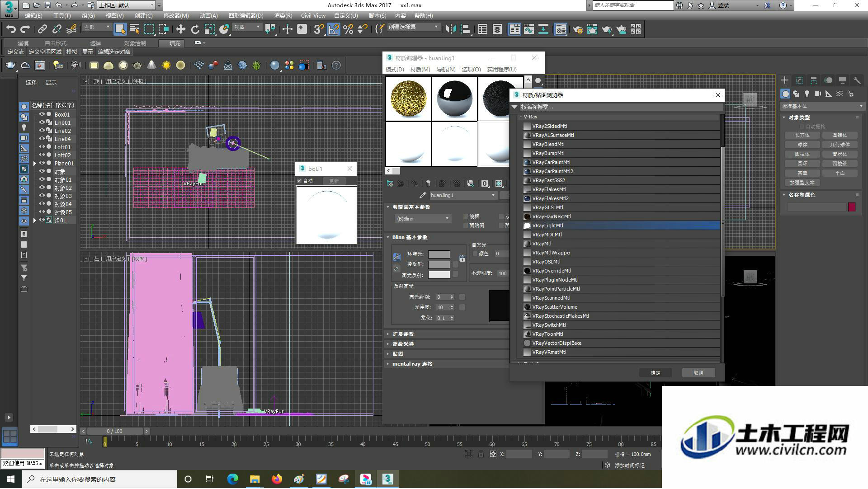Open the Modify tab in command panel
The image size is (868, 489).
[x=799, y=80]
